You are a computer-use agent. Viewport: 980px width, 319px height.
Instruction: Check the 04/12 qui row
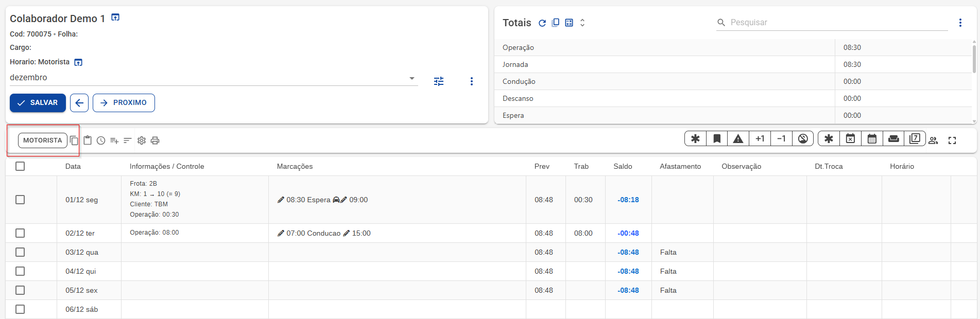tap(20, 271)
